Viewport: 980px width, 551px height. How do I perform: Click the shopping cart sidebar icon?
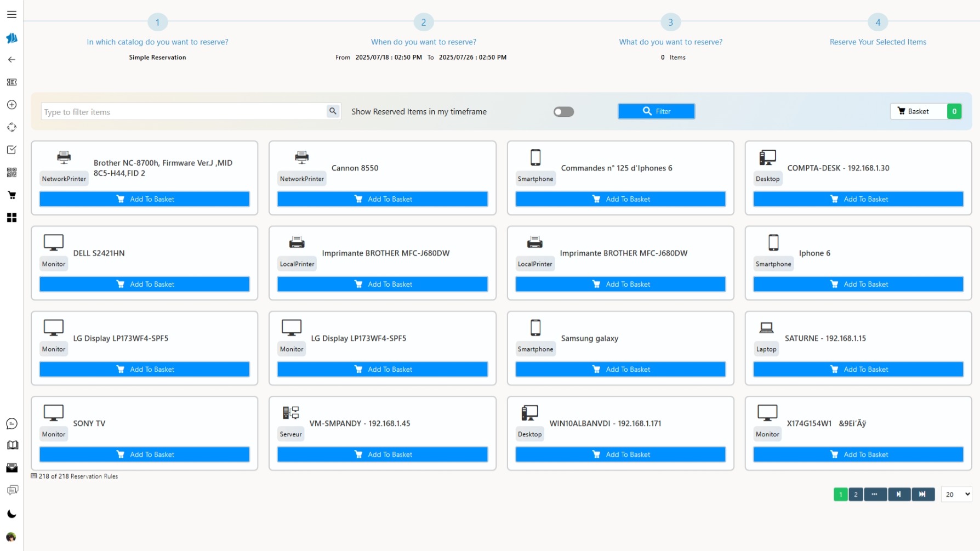[12, 195]
